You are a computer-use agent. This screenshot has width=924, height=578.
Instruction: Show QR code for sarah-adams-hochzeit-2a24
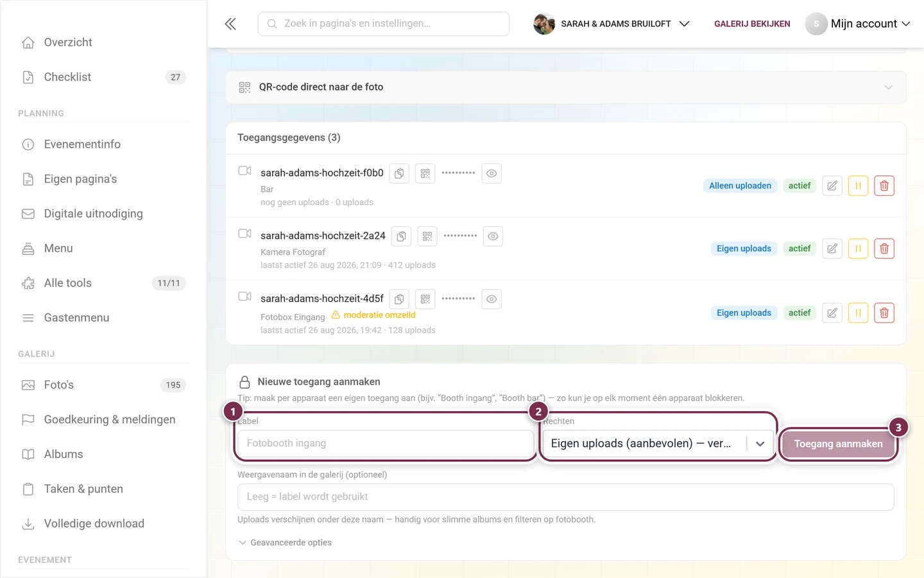coord(427,236)
